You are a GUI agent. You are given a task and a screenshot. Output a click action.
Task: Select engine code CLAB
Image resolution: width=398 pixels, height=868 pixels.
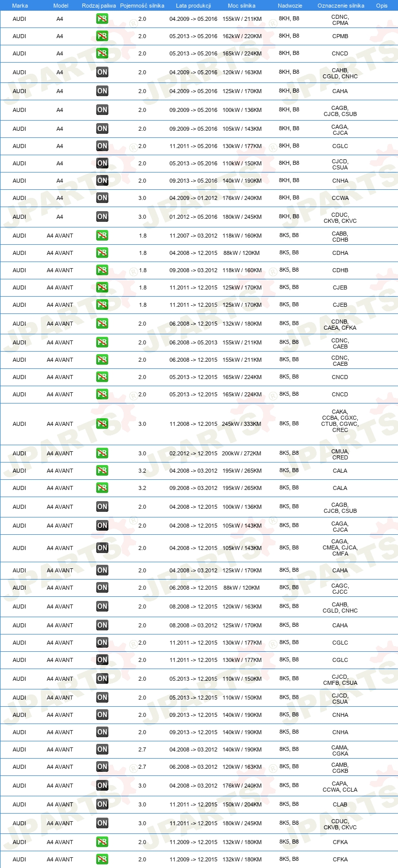[340, 804]
